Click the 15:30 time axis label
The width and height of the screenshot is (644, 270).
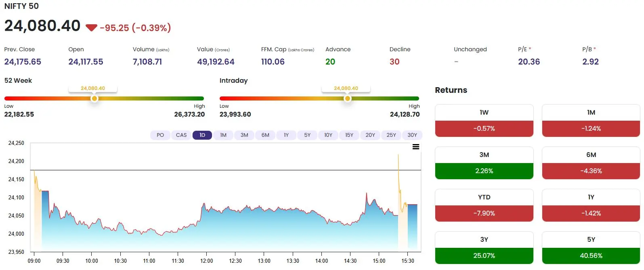408,261
